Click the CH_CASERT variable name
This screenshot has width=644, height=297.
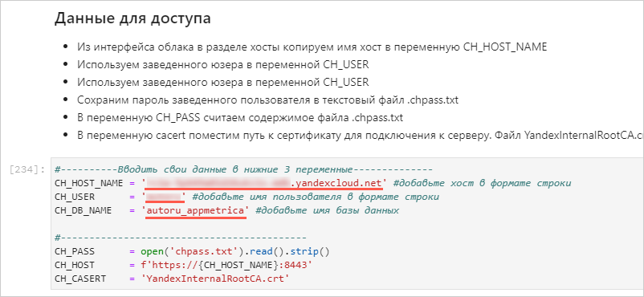[79, 279]
